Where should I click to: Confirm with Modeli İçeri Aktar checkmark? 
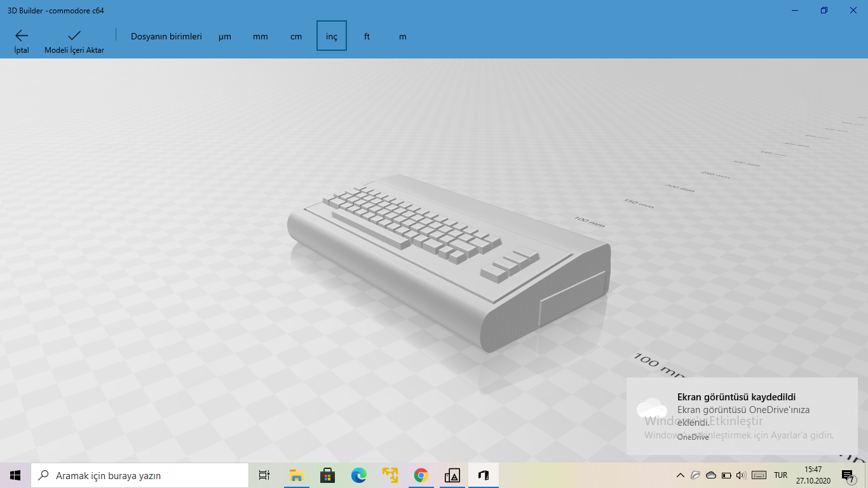[x=74, y=41]
